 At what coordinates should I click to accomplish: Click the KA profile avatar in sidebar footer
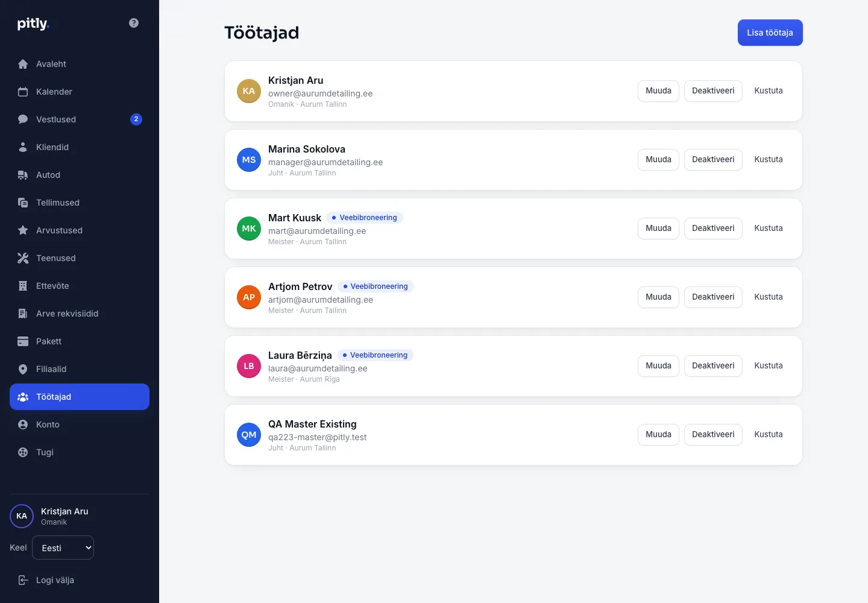pos(22,516)
